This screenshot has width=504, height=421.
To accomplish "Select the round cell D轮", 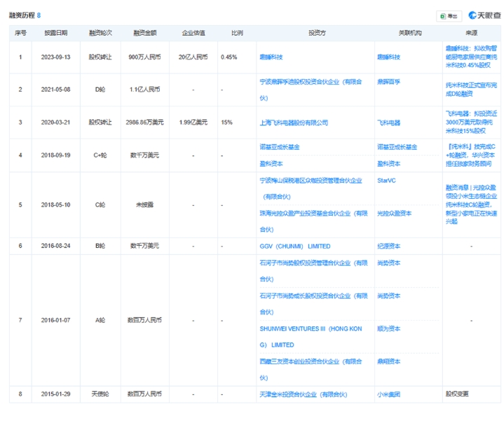I will coord(100,90).
